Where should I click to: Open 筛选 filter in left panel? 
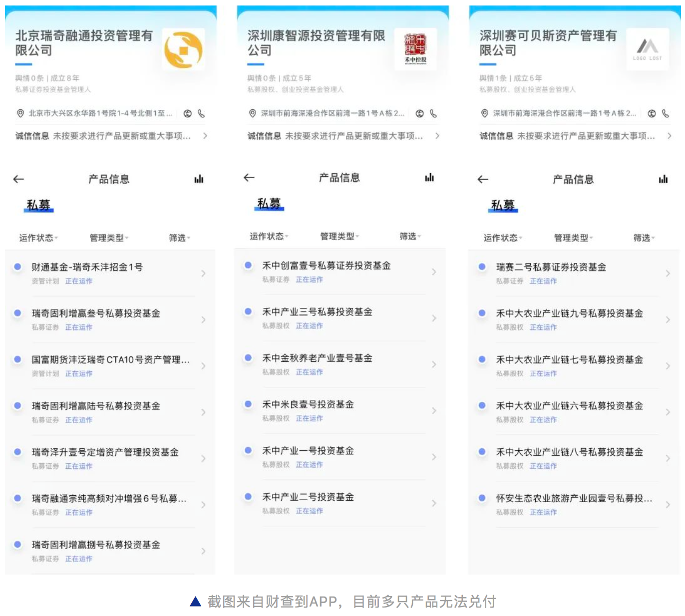coord(180,238)
